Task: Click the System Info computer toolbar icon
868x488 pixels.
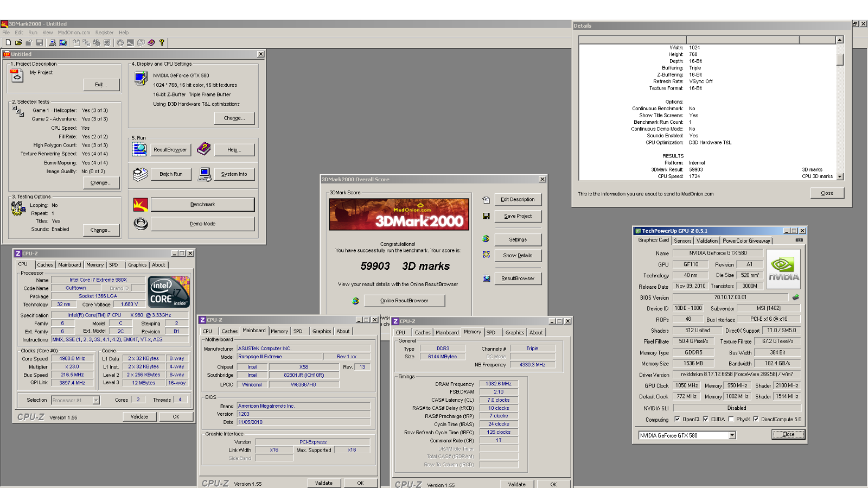Action: click(52, 42)
